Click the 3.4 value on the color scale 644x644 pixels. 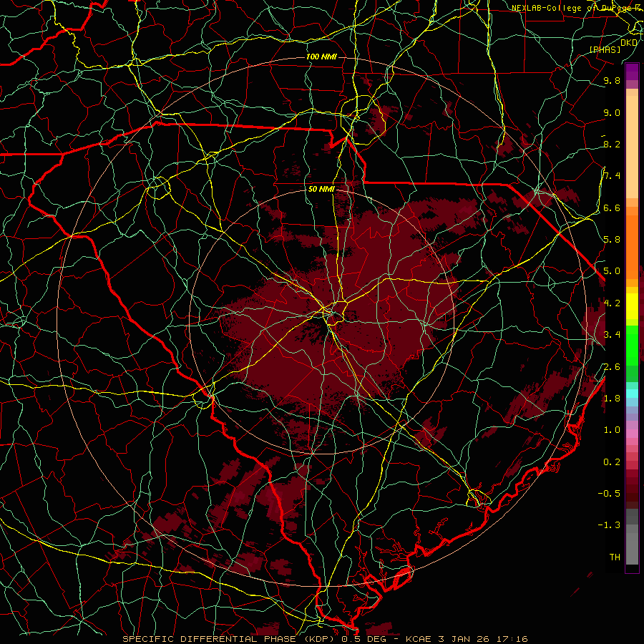pyautogui.click(x=612, y=335)
